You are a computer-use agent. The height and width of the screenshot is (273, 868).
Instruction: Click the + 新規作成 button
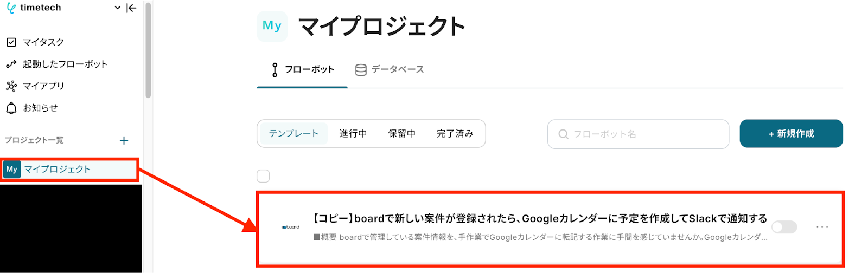pyautogui.click(x=791, y=134)
